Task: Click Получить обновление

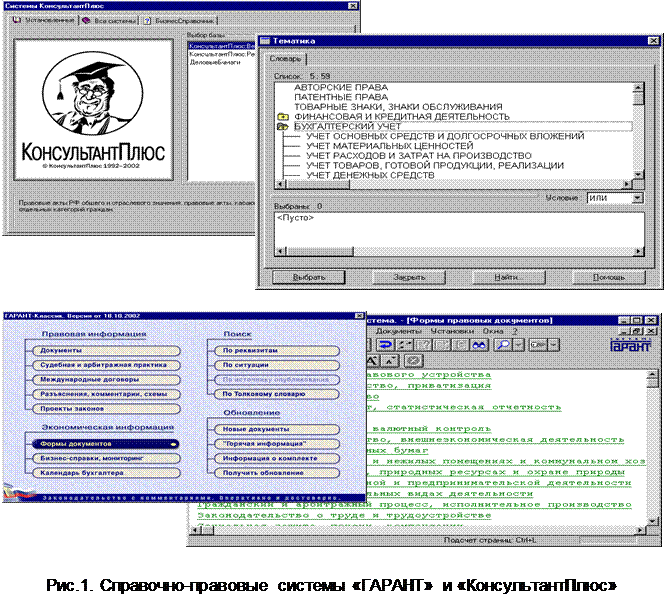Action: pyautogui.click(x=277, y=473)
